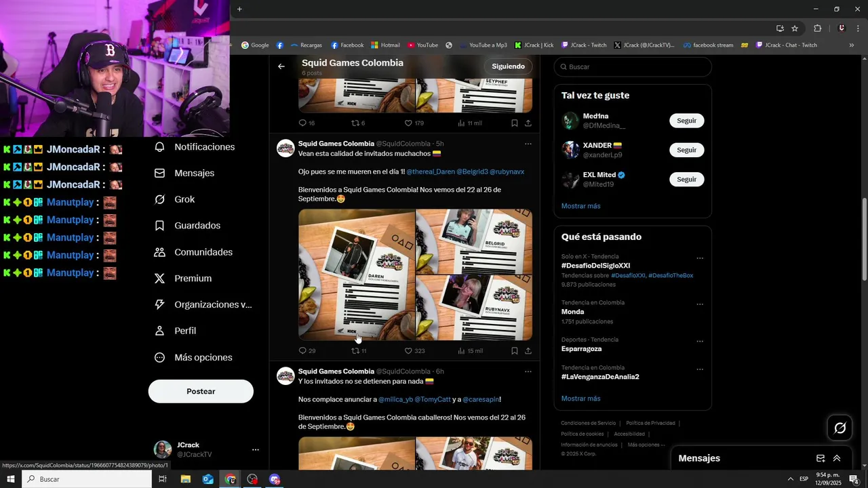
Task: Open YouTube a Mp3 bookmark
Action: (483, 45)
